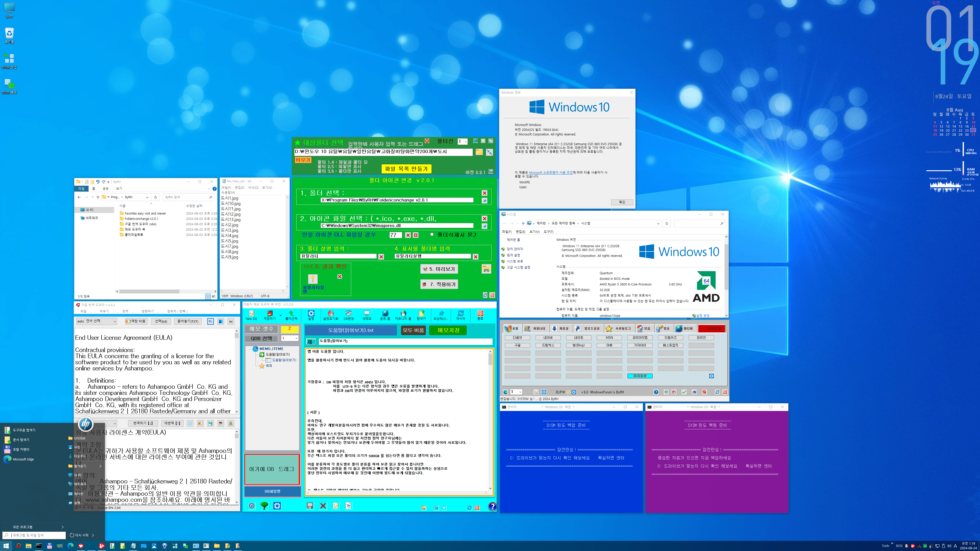Open the 서식(O) menu in Notepad
Viewport: 980px width, 551px height.
pyautogui.click(x=253, y=187)
